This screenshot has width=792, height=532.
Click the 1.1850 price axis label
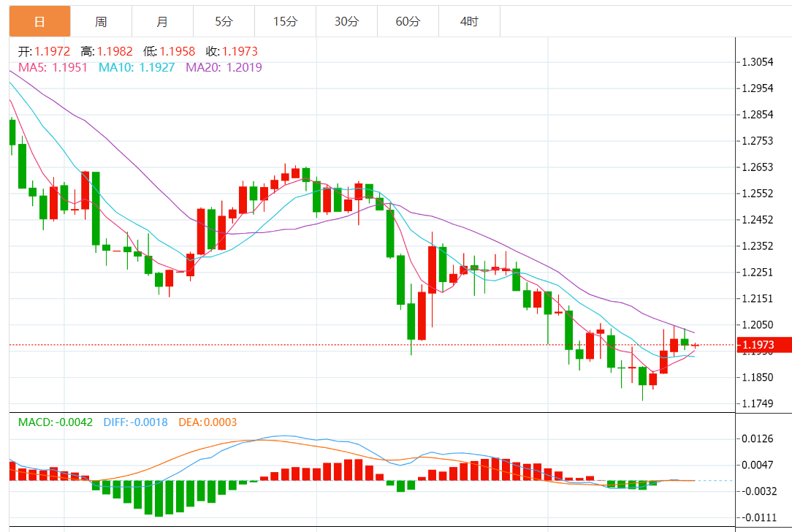tap(757, 377)
